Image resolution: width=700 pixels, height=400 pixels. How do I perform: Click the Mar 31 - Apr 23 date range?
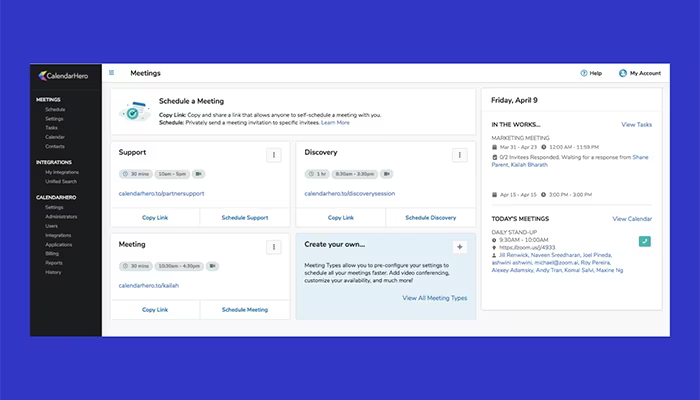click(518, 147)
